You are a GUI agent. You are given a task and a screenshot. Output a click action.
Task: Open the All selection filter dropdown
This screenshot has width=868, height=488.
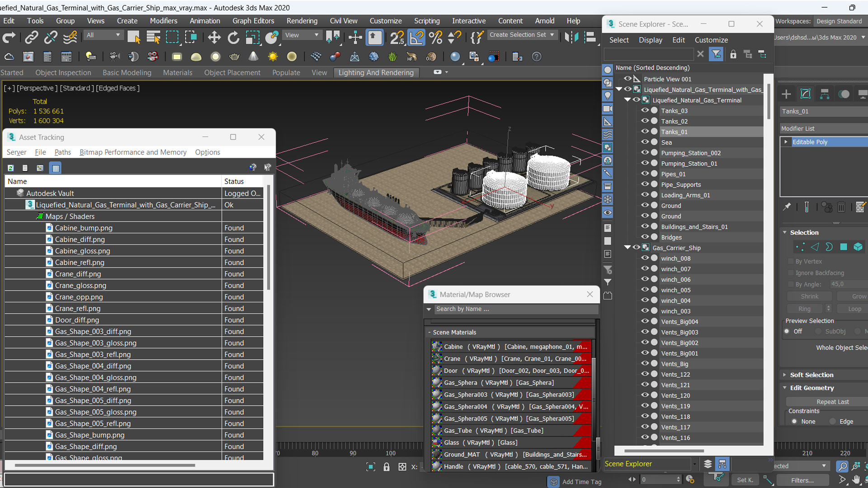pos(104,35)
